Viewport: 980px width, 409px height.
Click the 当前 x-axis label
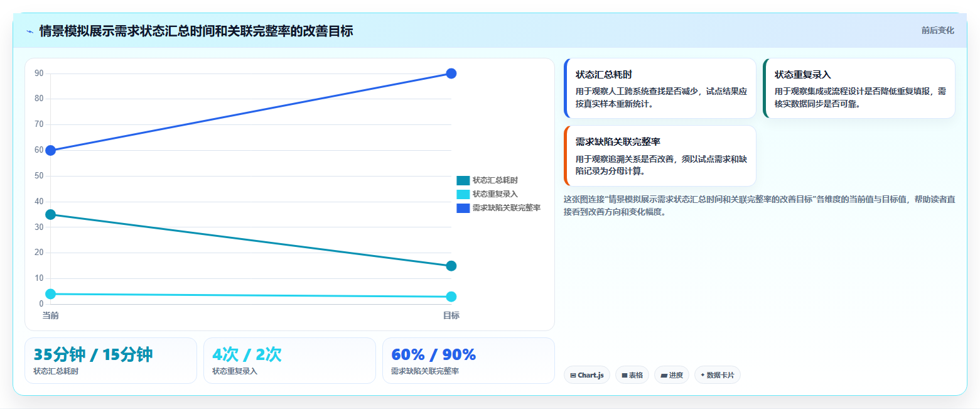[x=51, y=315]
